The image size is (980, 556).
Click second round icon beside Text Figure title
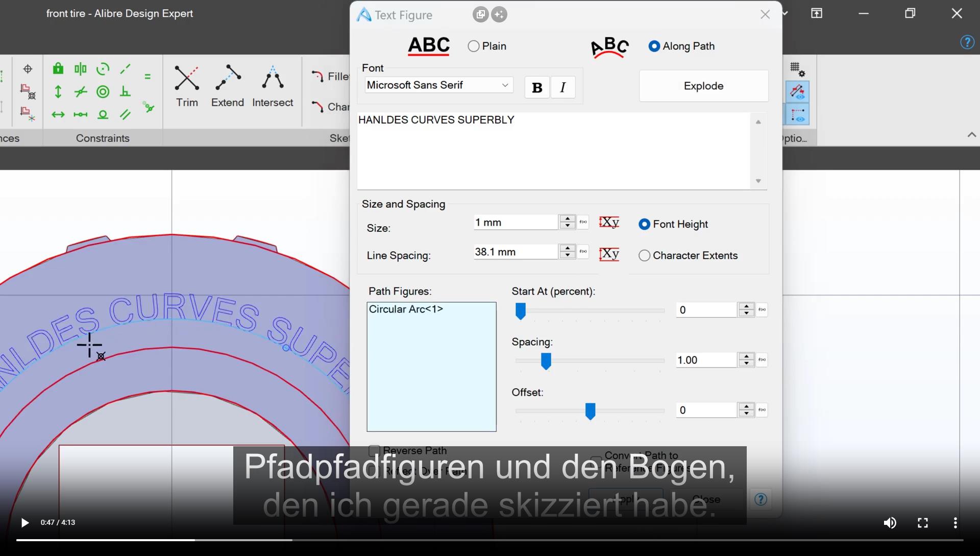pos(499,14)
